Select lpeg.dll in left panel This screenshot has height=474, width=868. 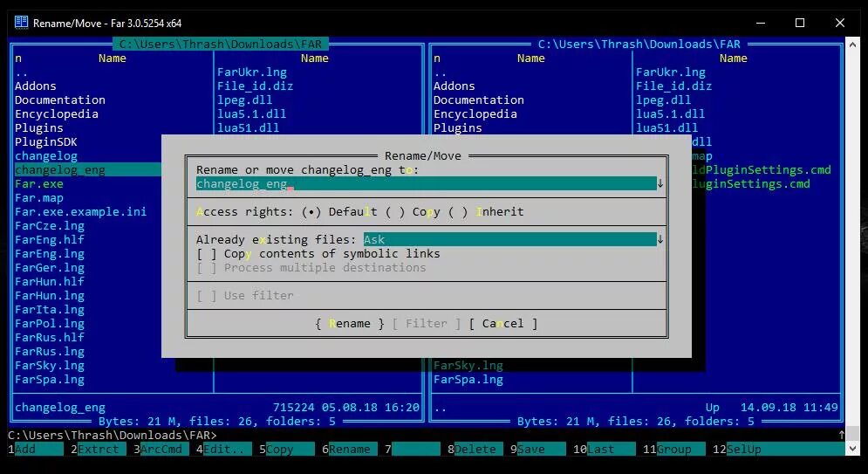click(244, 100)
